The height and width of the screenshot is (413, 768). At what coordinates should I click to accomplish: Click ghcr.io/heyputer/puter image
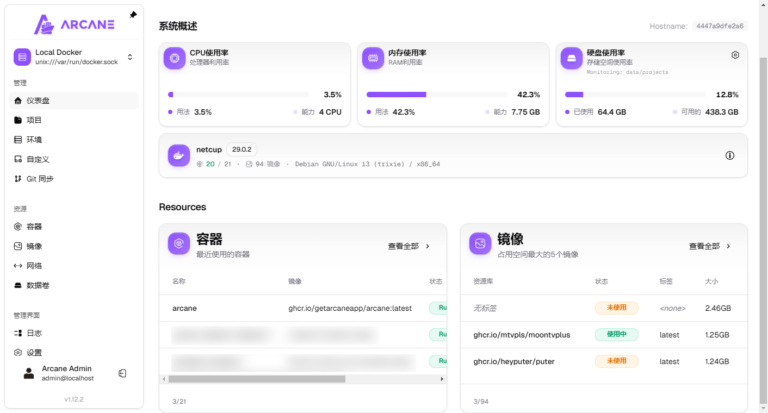[514, 362]
